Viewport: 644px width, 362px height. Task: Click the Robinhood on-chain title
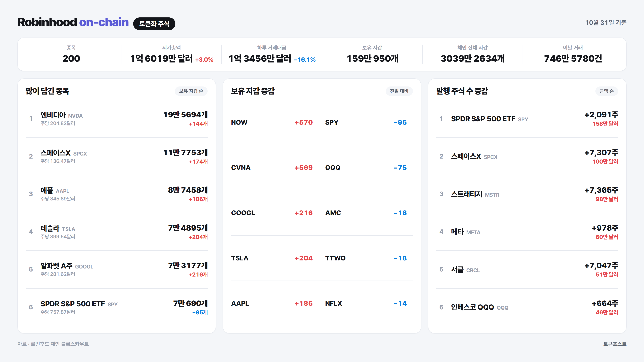73,22
